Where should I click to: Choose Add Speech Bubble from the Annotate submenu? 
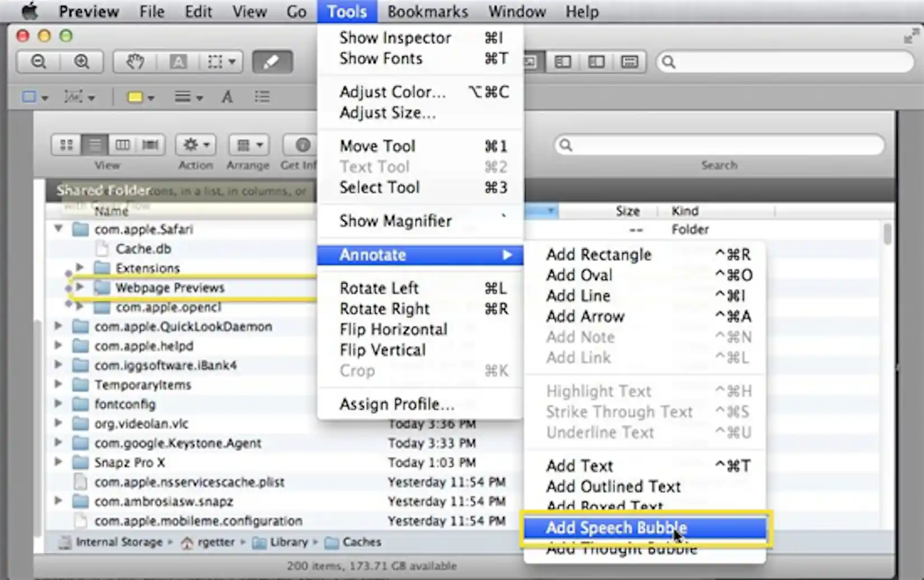(616, 527)
